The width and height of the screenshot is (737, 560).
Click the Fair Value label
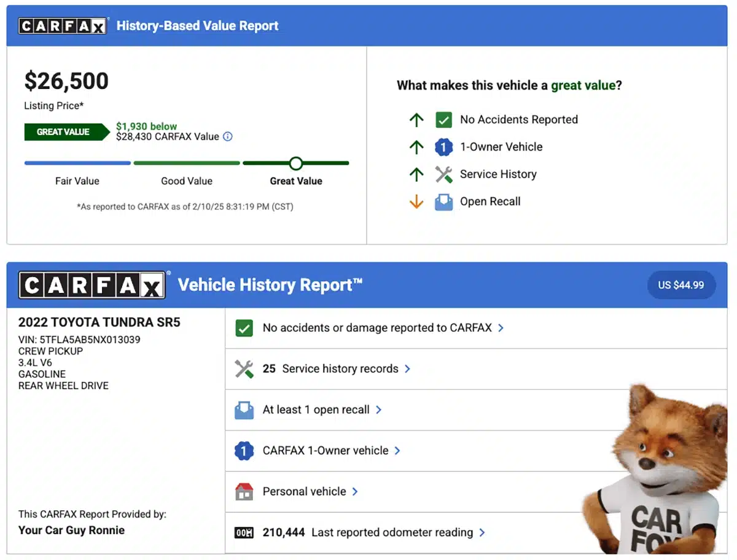77,181
